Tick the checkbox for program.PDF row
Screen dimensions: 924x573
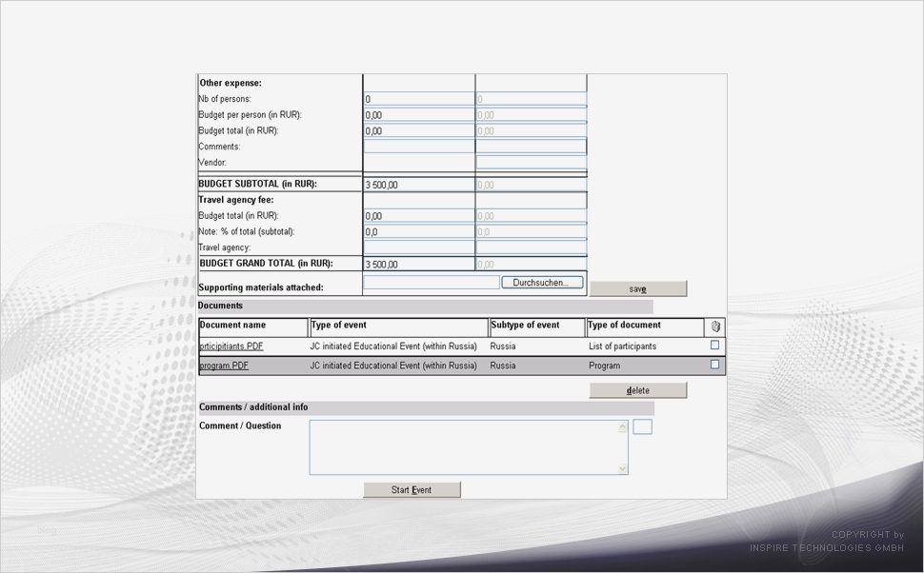click(x=714, y=365)
